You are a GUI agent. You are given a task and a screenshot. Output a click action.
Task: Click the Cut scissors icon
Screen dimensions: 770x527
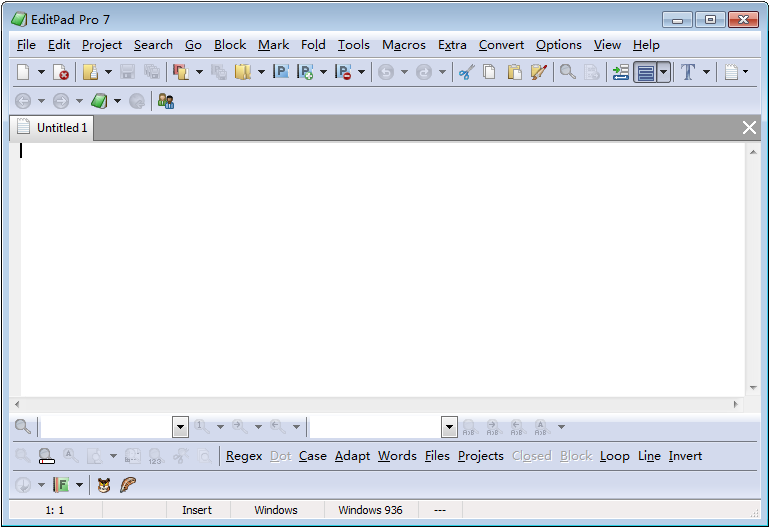pyautogui.click(x=466, y=72)
